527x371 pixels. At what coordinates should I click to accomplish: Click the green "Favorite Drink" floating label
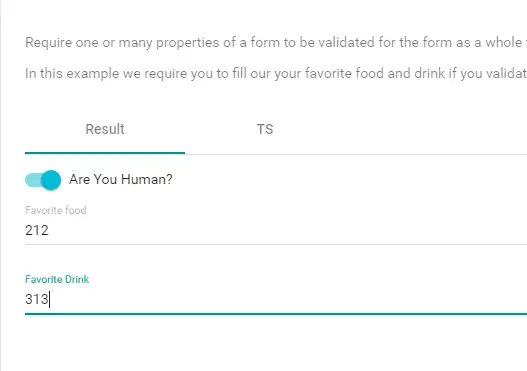[x=57, y=279]
